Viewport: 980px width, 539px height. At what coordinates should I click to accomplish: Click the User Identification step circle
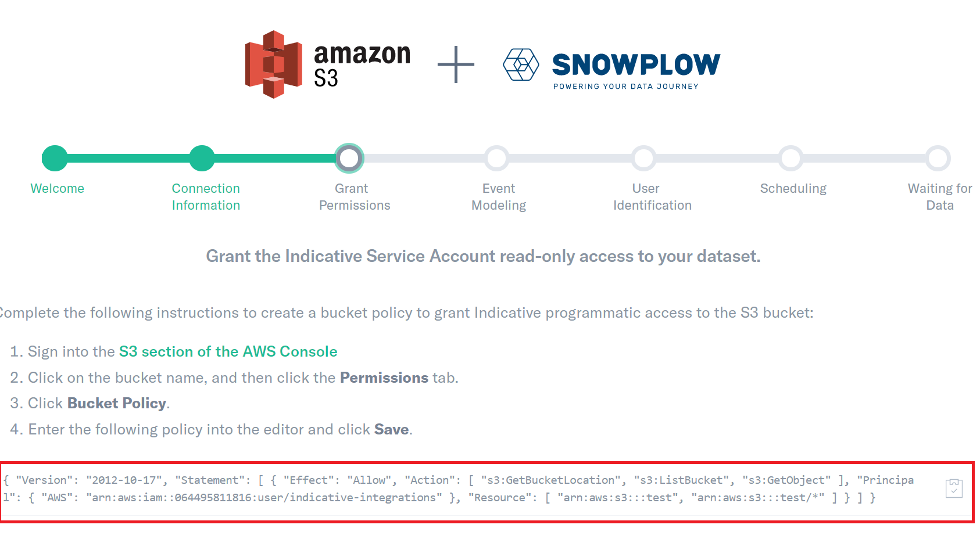pyautogui.click(x=644, y=158)
